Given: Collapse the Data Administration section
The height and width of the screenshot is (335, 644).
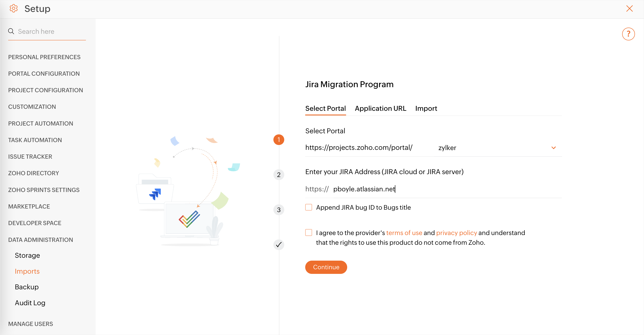Looking at the screenshot, I should [40, 240].
